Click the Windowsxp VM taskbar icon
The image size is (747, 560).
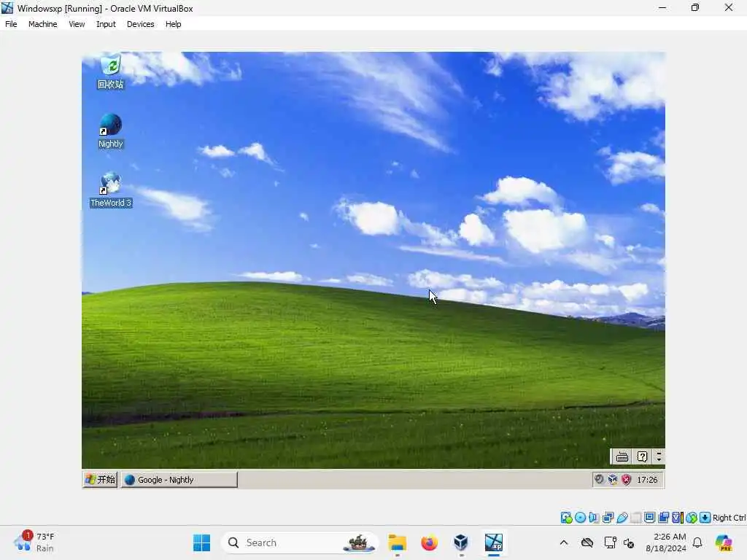click(494, 542)
